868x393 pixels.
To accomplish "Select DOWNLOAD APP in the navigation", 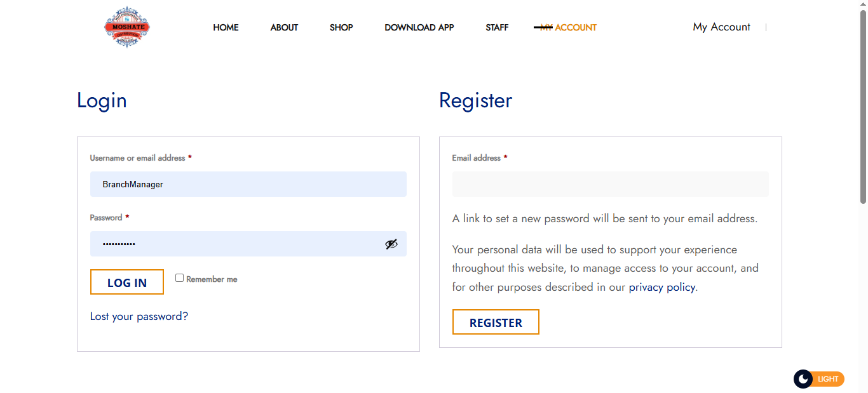I will [x=419, y=27].
